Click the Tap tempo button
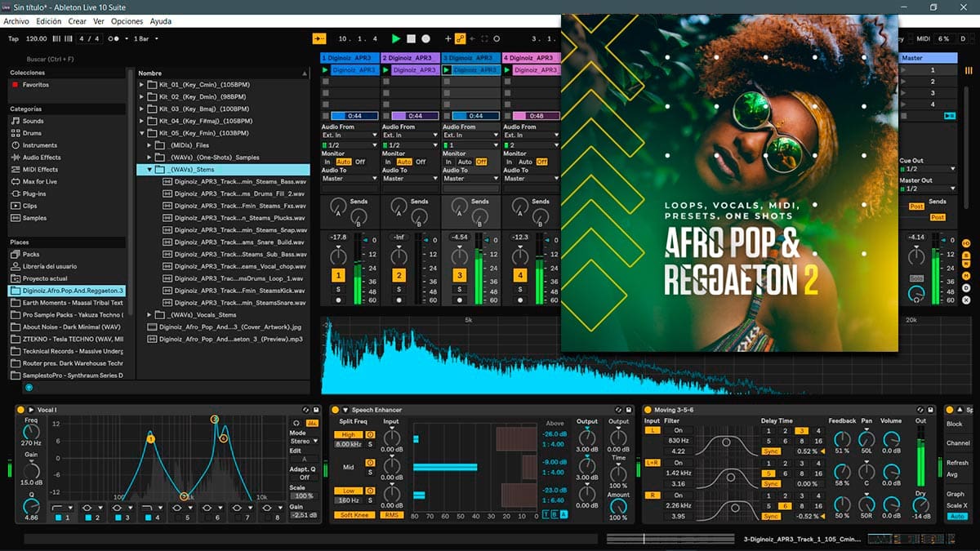 tap(13, 38)
